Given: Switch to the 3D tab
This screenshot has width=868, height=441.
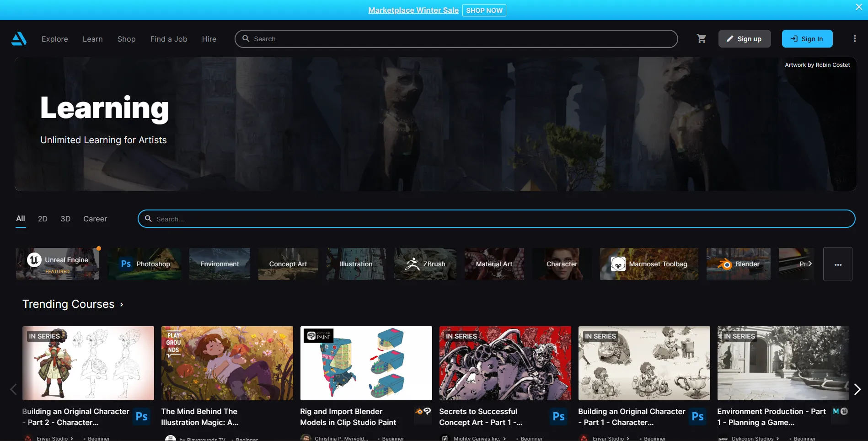Looking at the screenshot, I should tap(65, 219).
